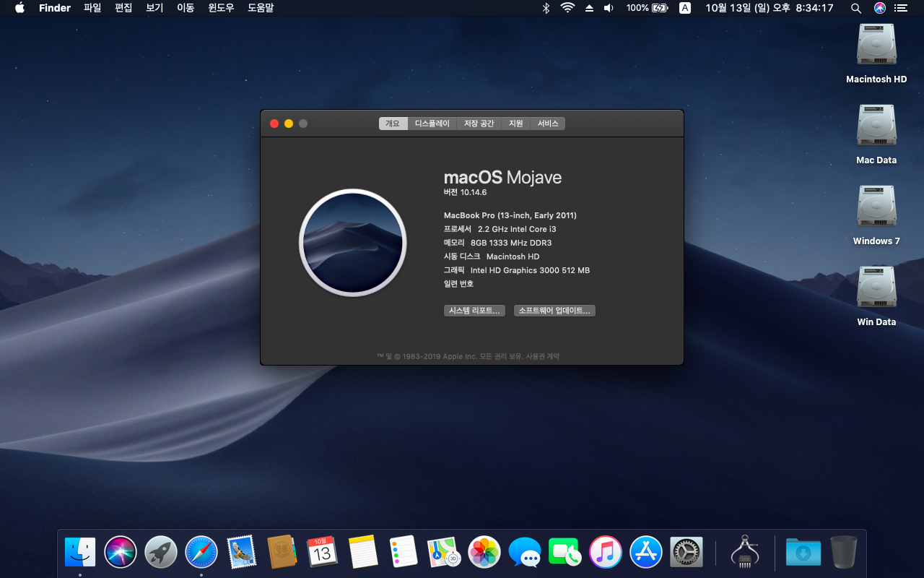Open App Store in Dock

pos(646,553)
